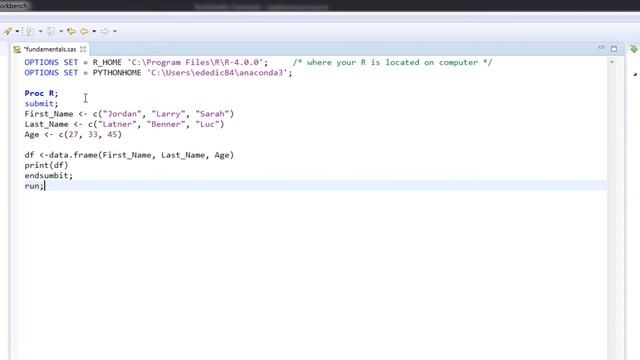
Task: Click the next annotation toolbar icon
Action: pos(30,31)
